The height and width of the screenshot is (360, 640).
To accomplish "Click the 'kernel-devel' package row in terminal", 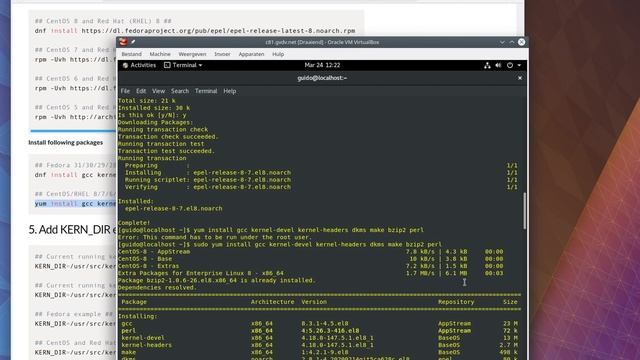I will point(319,338).
